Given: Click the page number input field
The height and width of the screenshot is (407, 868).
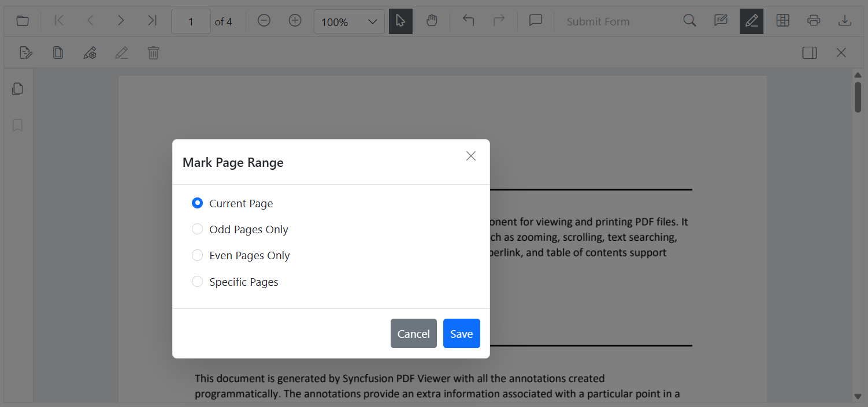Looking at the screenshot, I should [191, 21].
